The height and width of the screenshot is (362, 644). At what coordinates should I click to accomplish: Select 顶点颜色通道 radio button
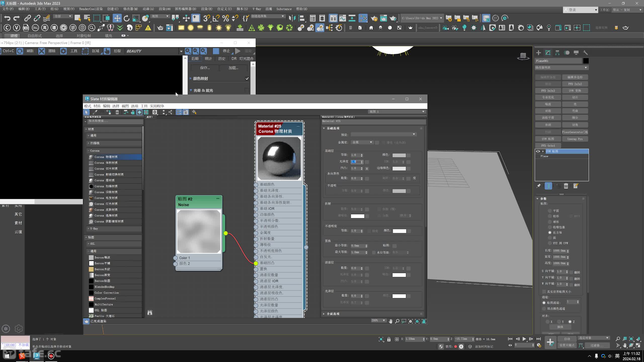[544, 308]
